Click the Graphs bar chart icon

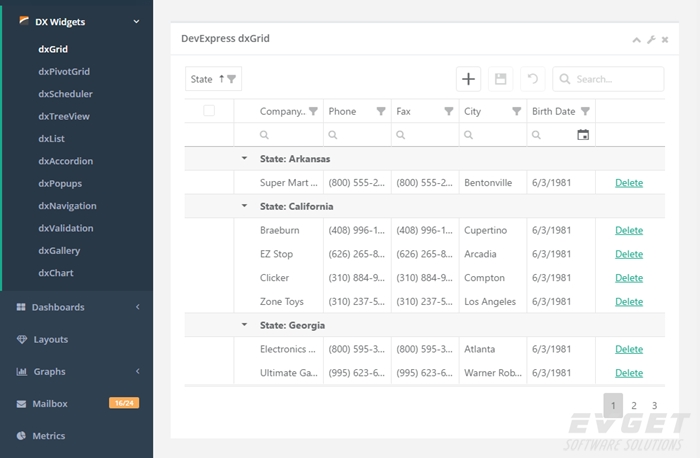21,371
